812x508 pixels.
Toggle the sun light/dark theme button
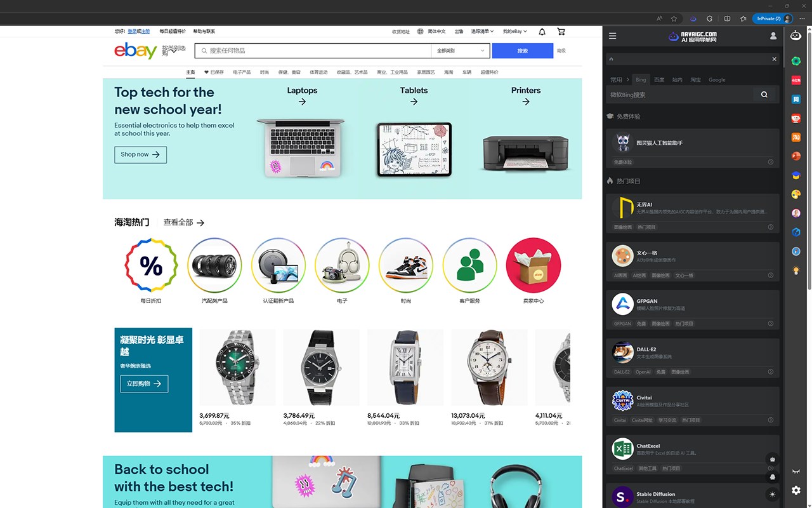click(772, 494)
